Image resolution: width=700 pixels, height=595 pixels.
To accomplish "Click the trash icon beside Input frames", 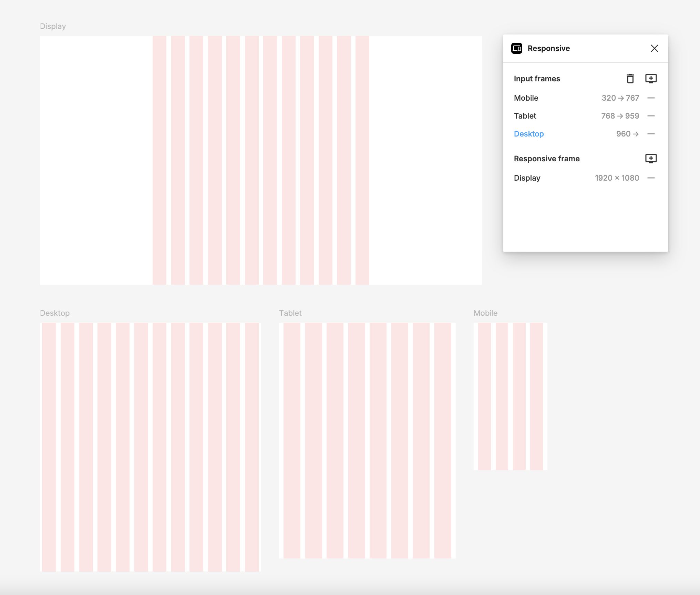I will point(630,79).
